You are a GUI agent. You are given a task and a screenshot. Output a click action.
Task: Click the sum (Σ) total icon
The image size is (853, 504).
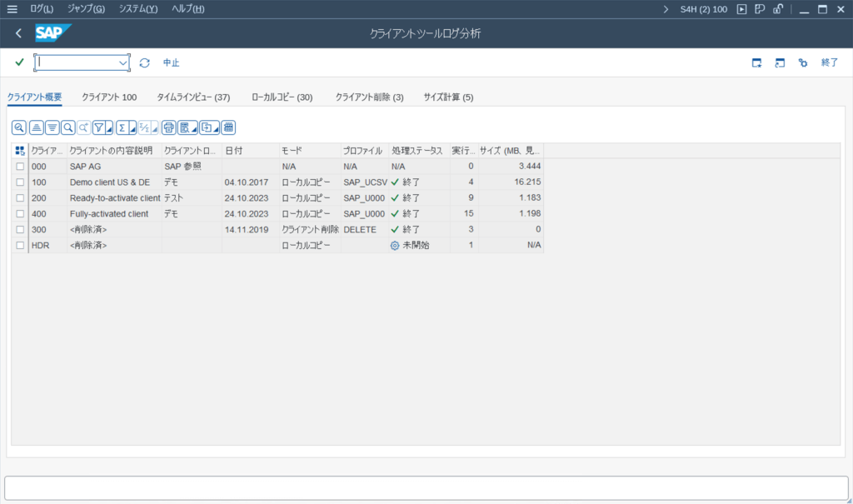click(120, 127)
